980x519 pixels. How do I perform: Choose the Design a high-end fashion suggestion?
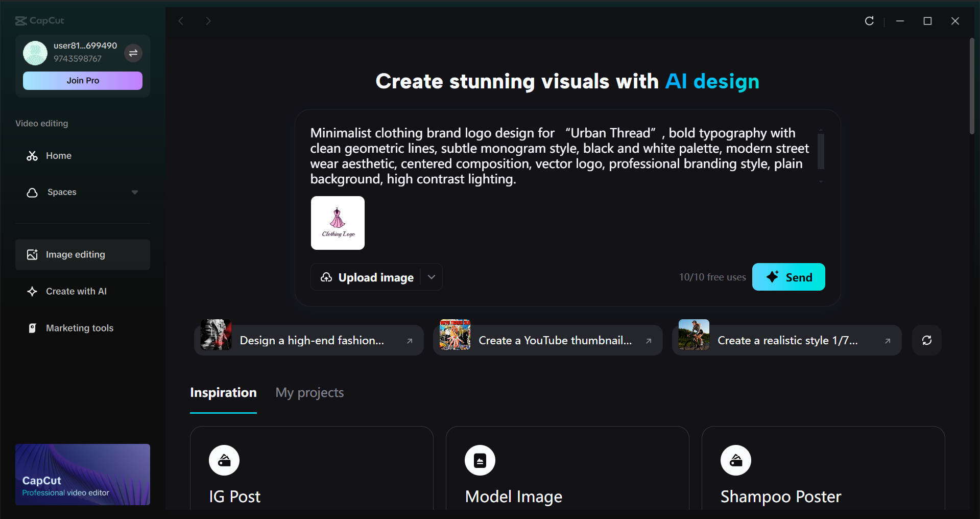[x=309, y=340]
